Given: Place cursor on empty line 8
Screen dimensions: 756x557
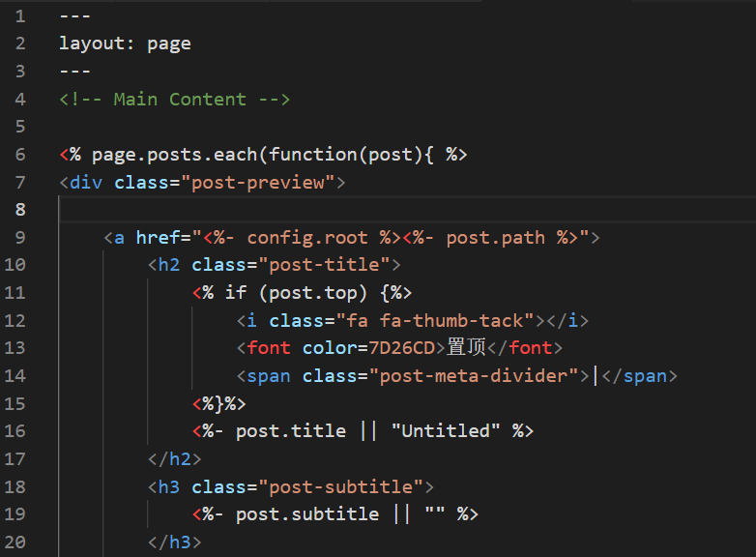Looking at the screenshot, I should 290,210.
